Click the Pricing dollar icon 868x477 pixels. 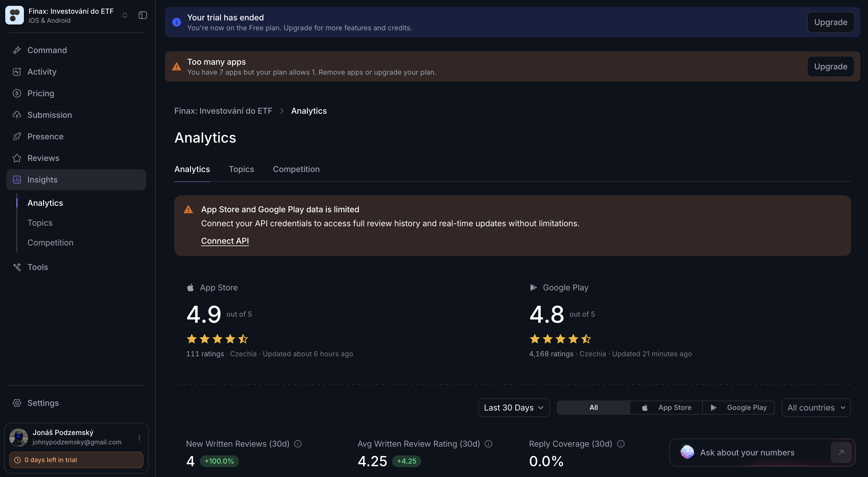[x=17, y=93]
